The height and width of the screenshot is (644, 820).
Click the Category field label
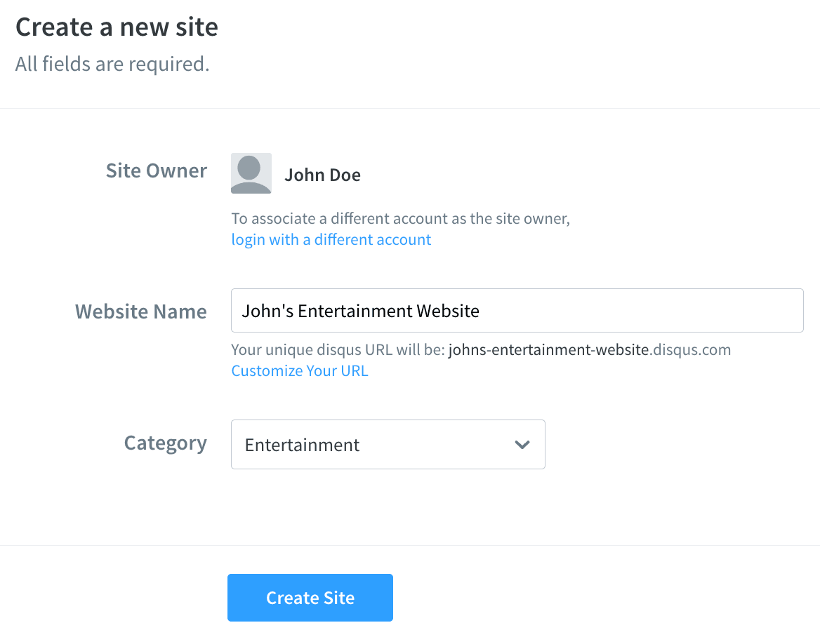[165, 443]
